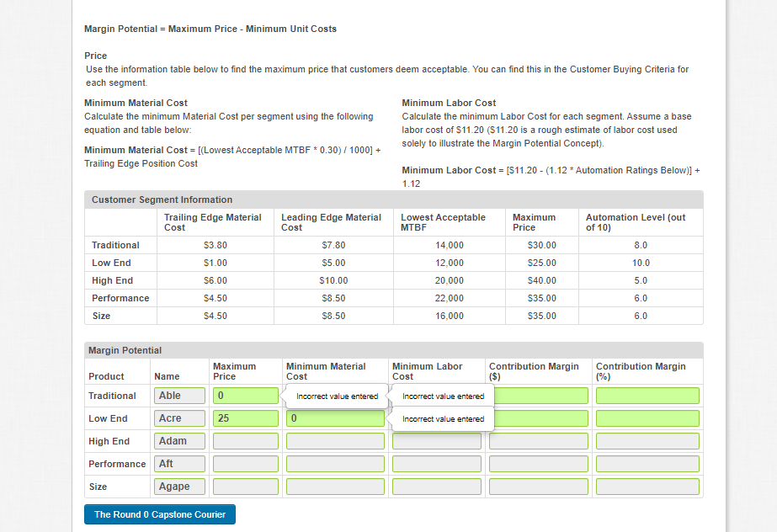Click the Maximum Price field in the Size row
The height and width of the screenshot is (532, 777).
pyautogui.click(x=245, y=486)
